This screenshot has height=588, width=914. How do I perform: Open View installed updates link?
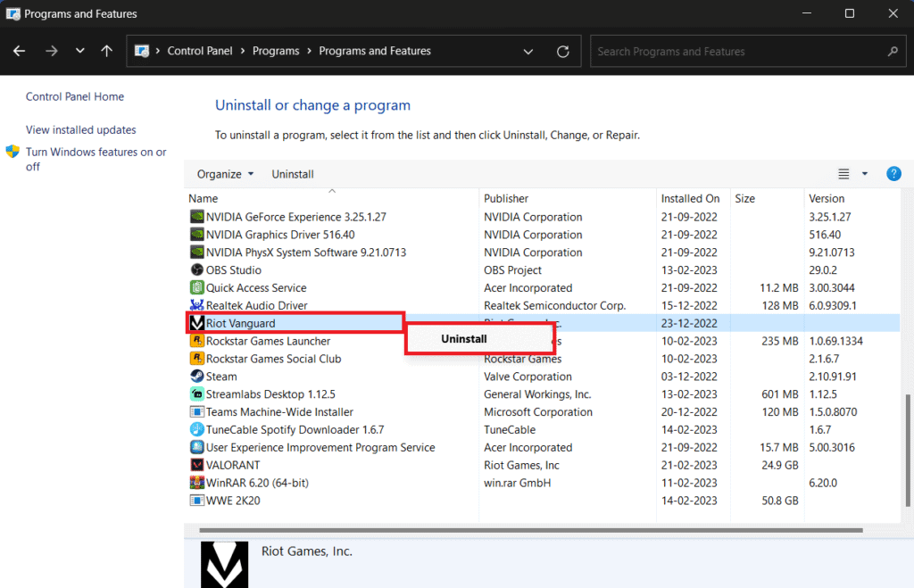coord(81,129)
